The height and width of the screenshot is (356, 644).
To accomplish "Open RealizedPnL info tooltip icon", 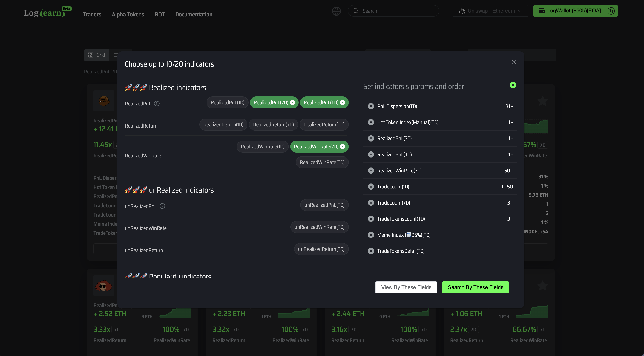I will coord(157,104).
